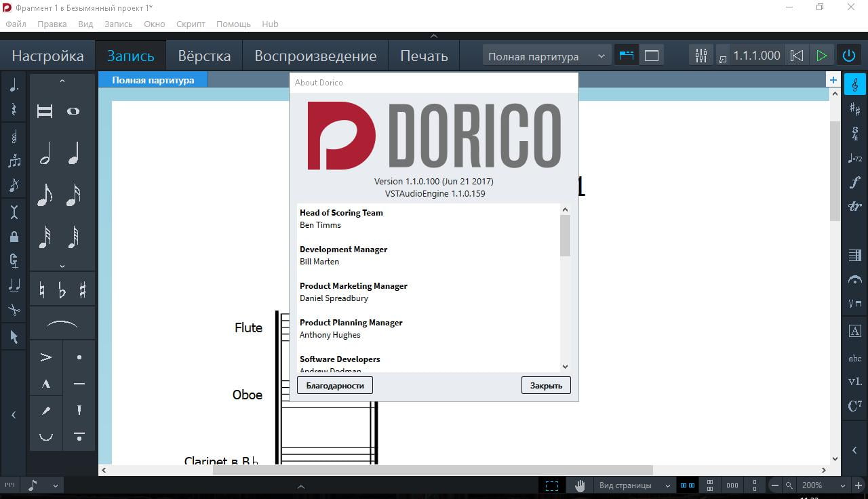The width and height of the screenshot is (868, 499).
Task: Open the Правка menu
Action: (x=52, y=24)
